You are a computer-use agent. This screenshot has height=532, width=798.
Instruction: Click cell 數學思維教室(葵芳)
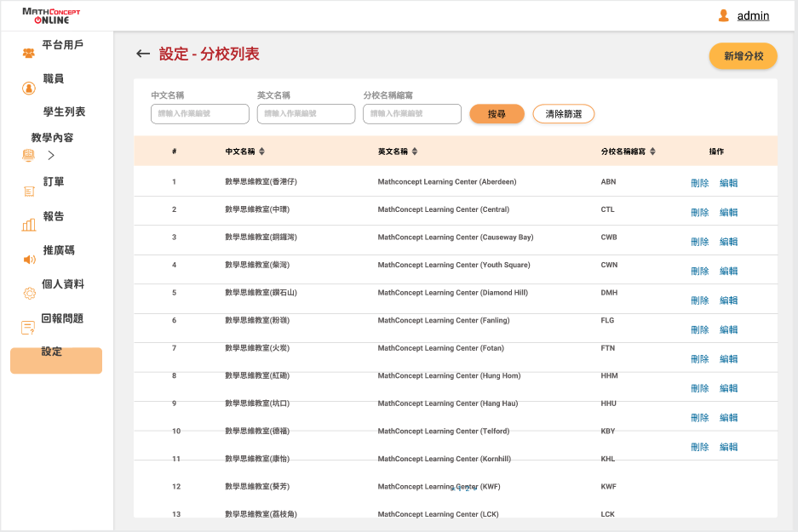pyautogui.click(x=257, y=487)
